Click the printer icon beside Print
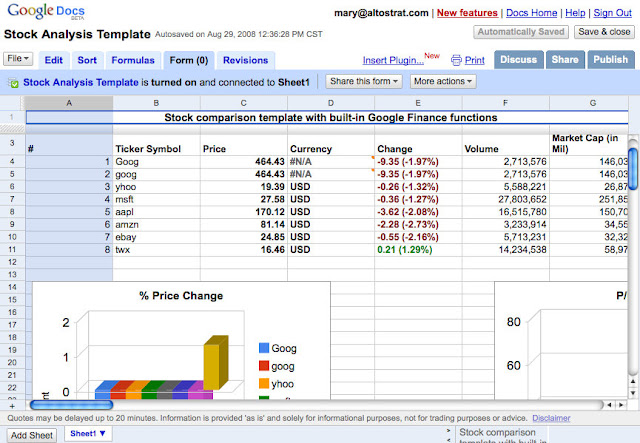This screenshot has width=640, height=443. tap(456, 60)
